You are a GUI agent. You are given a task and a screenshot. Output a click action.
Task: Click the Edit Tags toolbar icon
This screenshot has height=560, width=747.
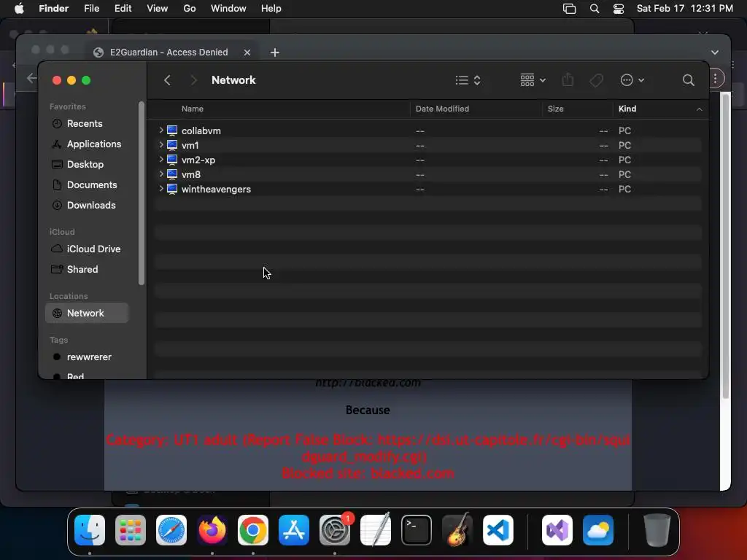(x=596, y=80)
